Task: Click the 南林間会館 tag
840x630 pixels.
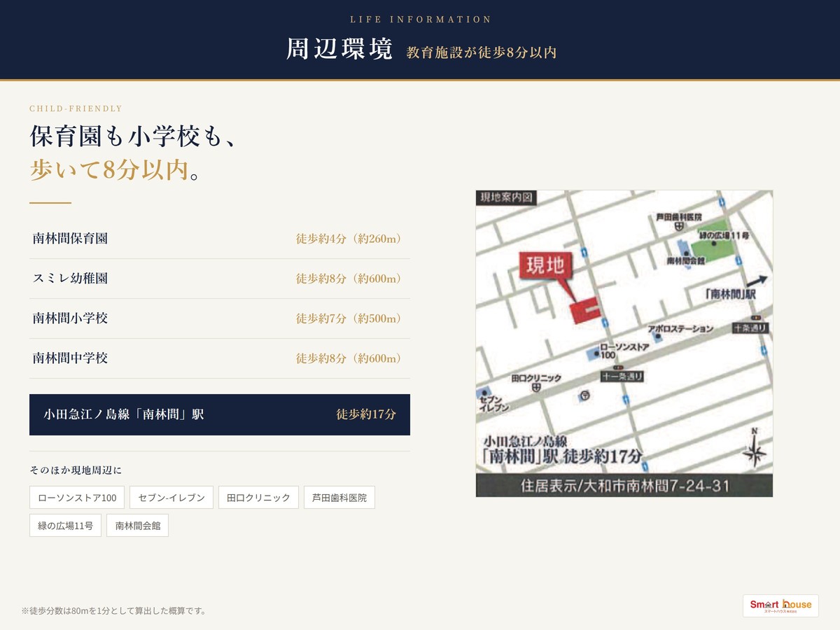Action: (137, 526)
